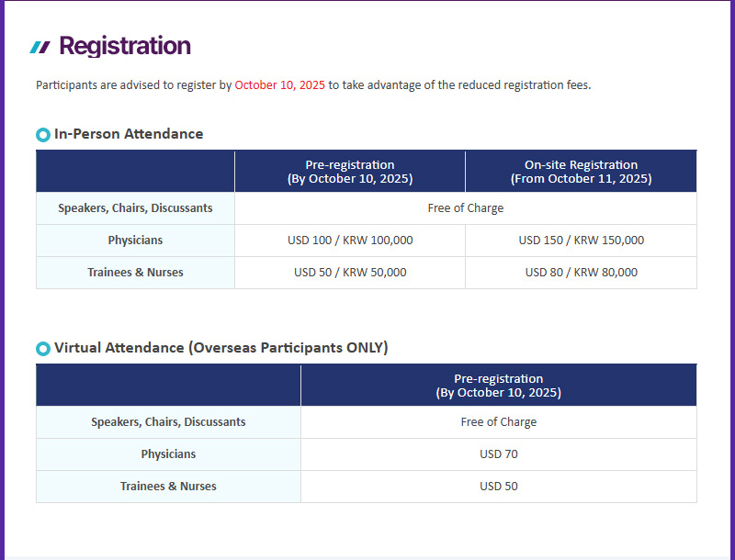Screen dimensions: 735x560
Task: Click the red October 10, 2025 deadline text
Action: tap(279, 85)
